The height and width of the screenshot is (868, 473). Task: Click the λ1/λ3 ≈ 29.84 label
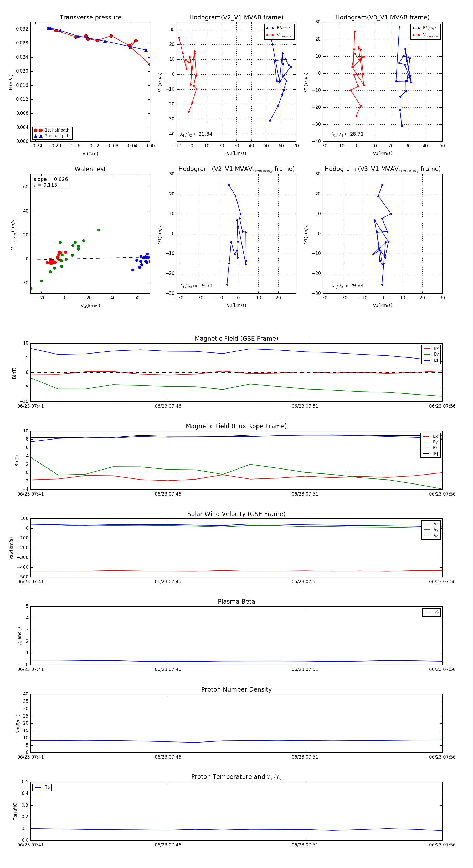click(x=347, y=286)
